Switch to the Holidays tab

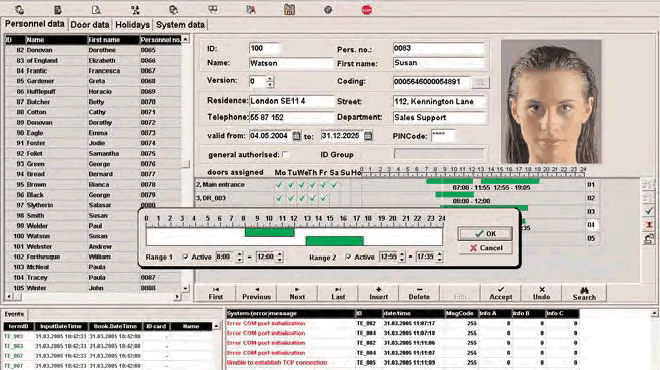(133, 25)
